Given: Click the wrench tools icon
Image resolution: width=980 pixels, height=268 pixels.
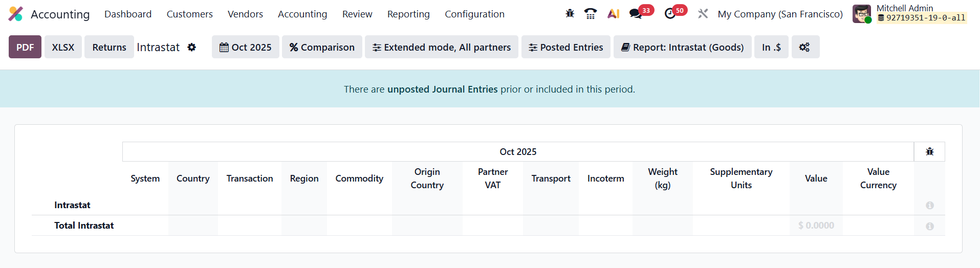Looking at the screenshot, I should (703, 14).
